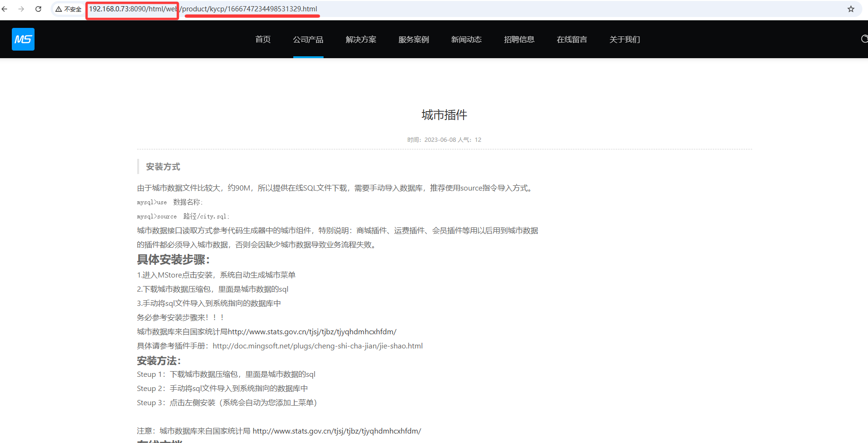Open the 服务案例 nav item
The height and width of the screenshot is (443, 868).
click(x=413, y=40)
